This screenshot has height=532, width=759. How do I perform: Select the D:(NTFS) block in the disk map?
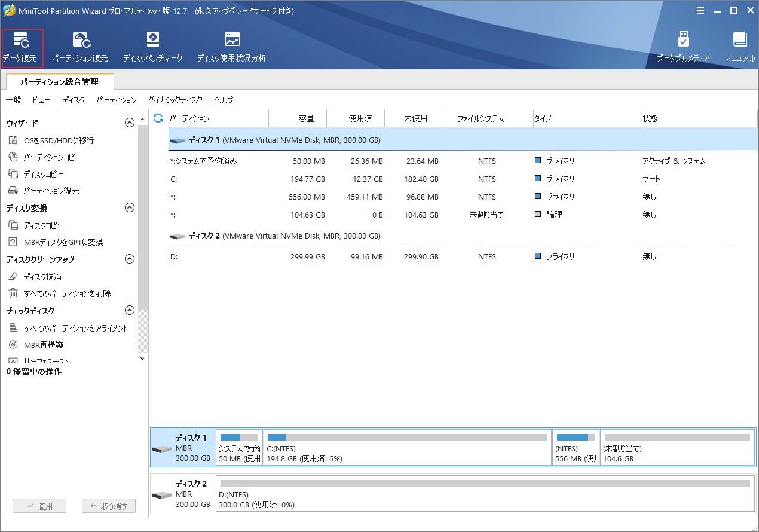click(485, 493)
